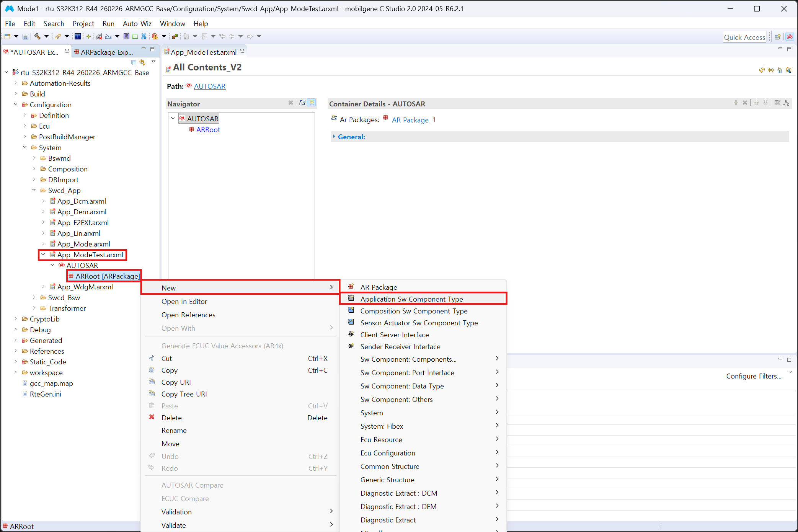
Task: Click the home icon in All Contents_V2
Action: pos(780,70)
